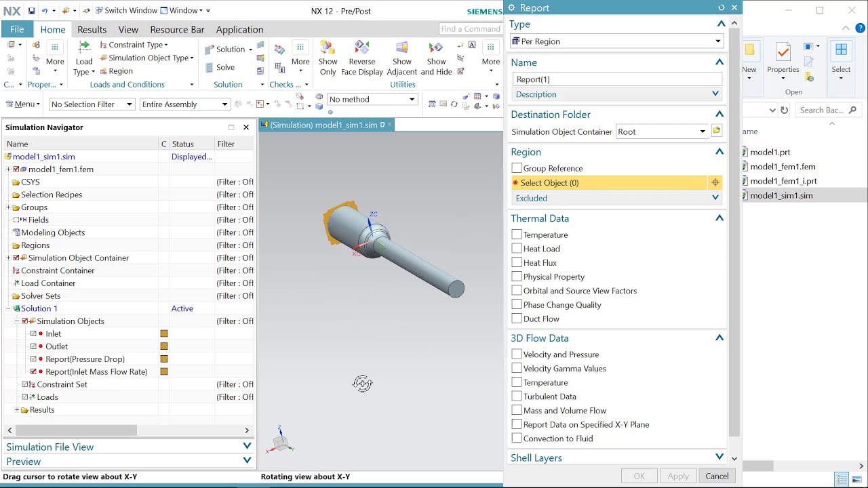Click the refresh icon in explorer window
This screenshot has height=488, width=868.
click(784, 110)
